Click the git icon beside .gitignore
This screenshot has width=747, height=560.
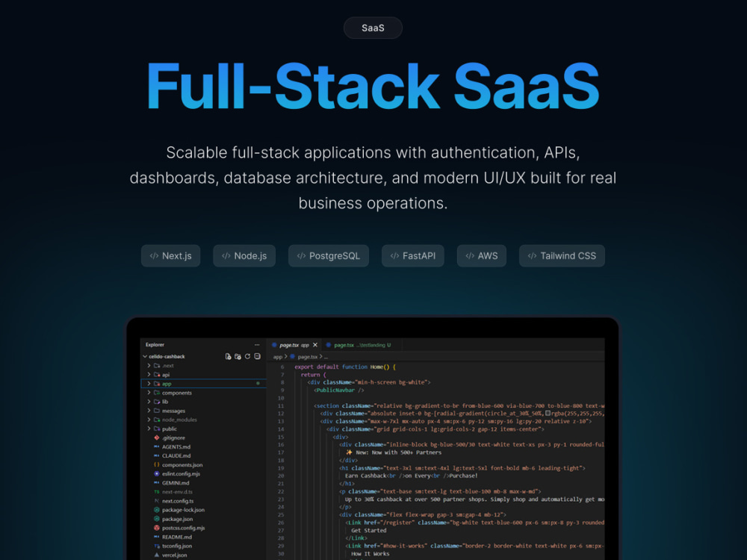pyautogui.click(x=157, y=438)
